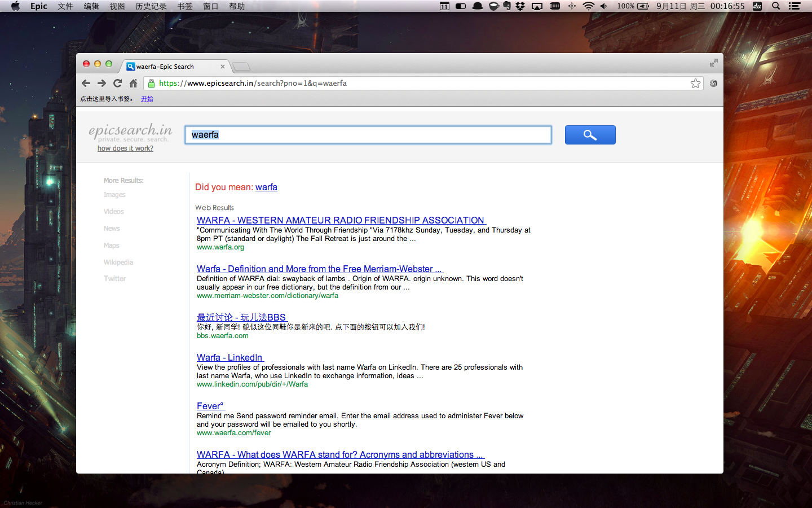Open the 窗口 menu

click(x=211, y=6)
